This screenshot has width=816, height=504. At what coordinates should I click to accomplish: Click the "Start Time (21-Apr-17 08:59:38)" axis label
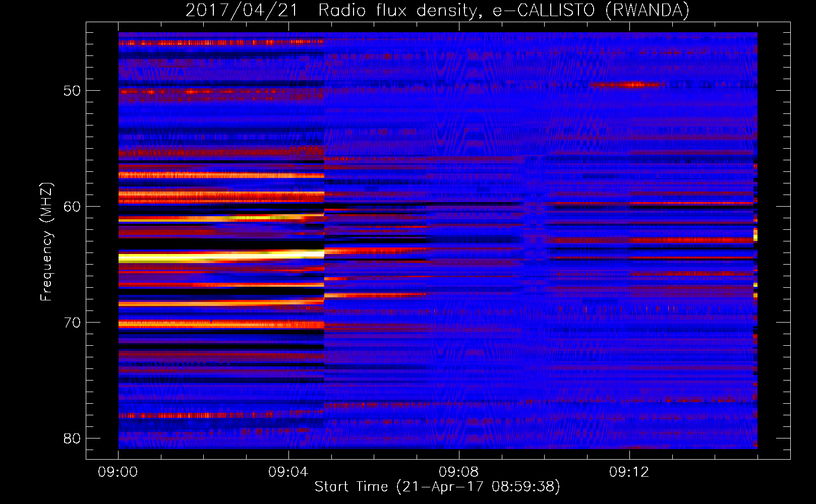coord(437,487)
